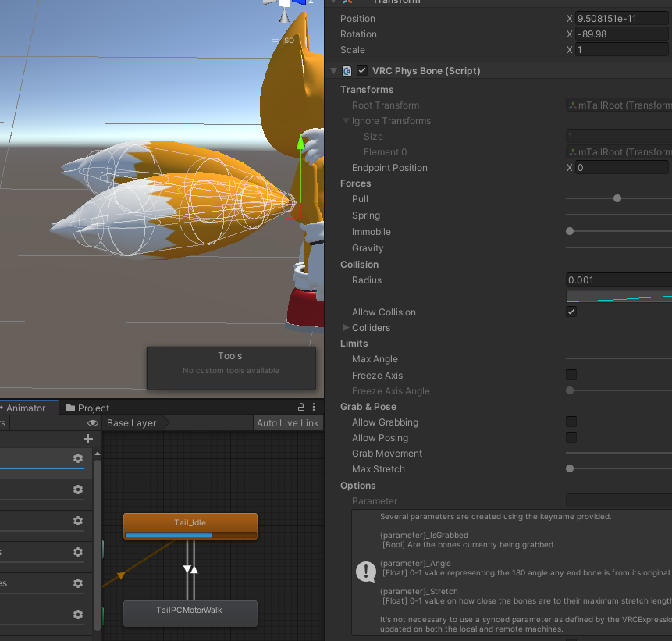This screenshot has width=672, height=641.
Task: Uncheck the Allow Collision checkbox
Action: click(571, 312)
